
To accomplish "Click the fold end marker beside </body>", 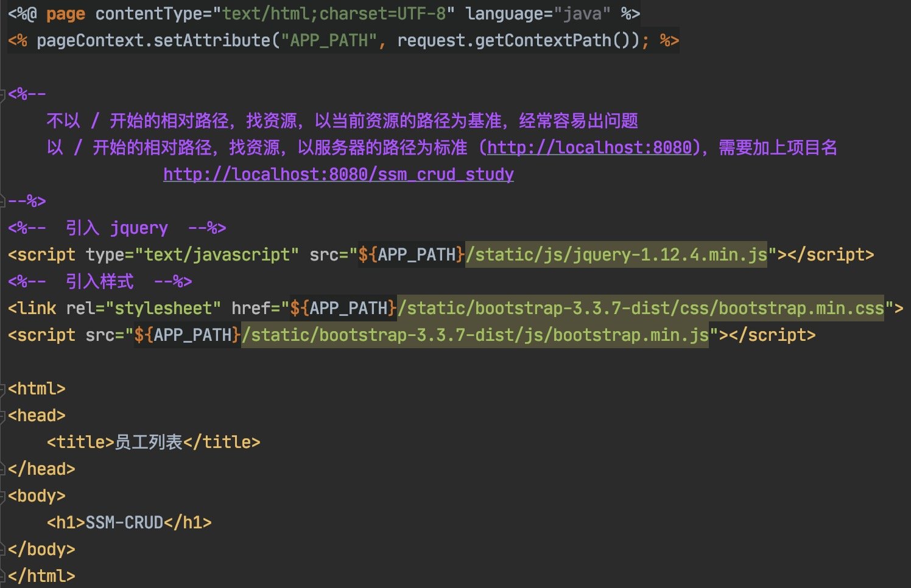I will coord(3,550).
